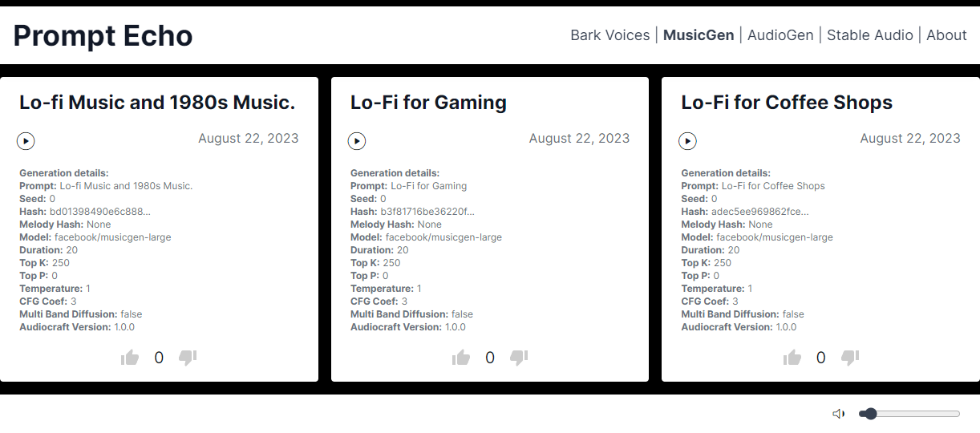980x433 pixels.
Task: Play the Lo-Fi for Coffee Shops track
Action: tap(687, 141)
